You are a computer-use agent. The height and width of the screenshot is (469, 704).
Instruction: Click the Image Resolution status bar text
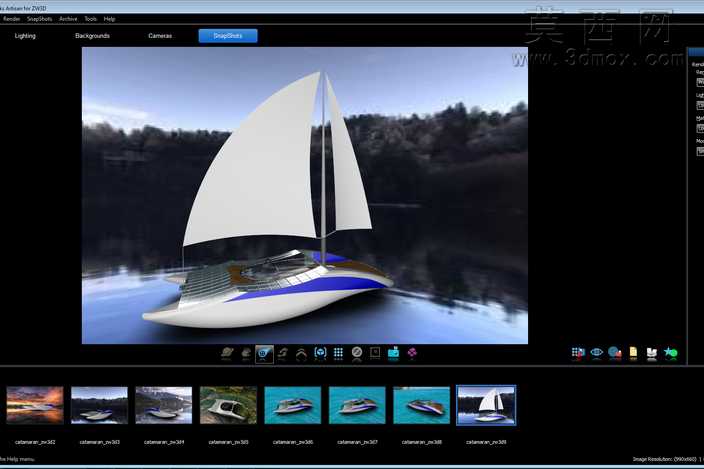[665, 459]
